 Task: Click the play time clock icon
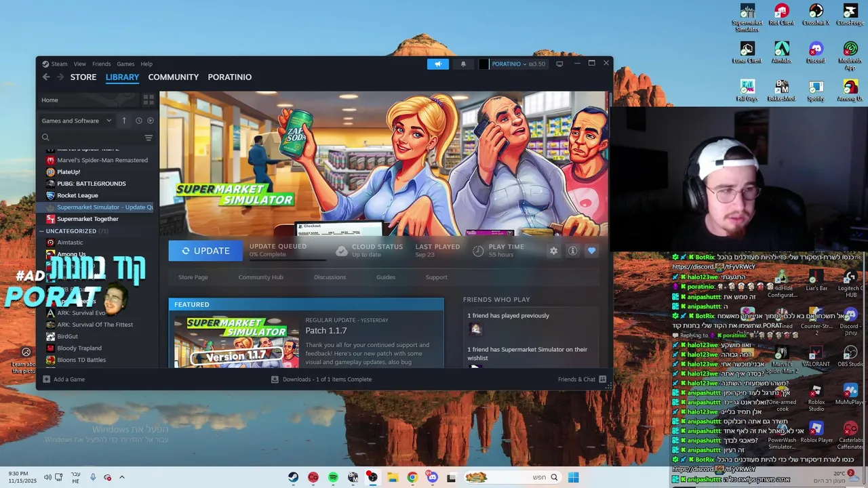tap(478, 251)
